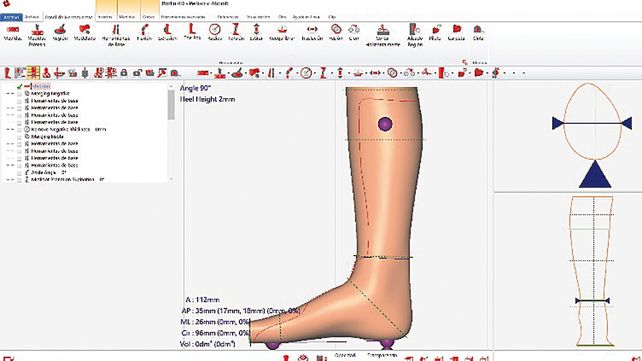Screen dimensions: 642x361
Task: Click the left blue arrowhead on the cross-section width line
Action: (x=557, y=123)
